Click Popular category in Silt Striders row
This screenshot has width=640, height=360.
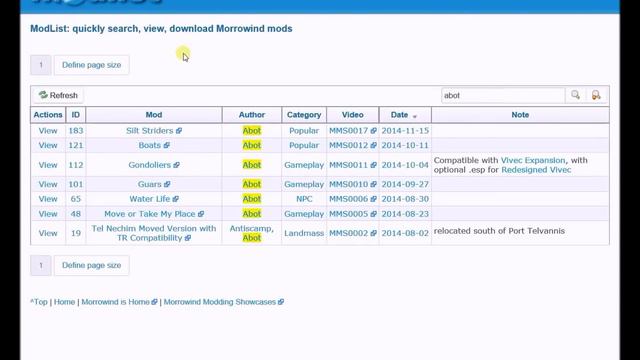click(x=304, y=131)
